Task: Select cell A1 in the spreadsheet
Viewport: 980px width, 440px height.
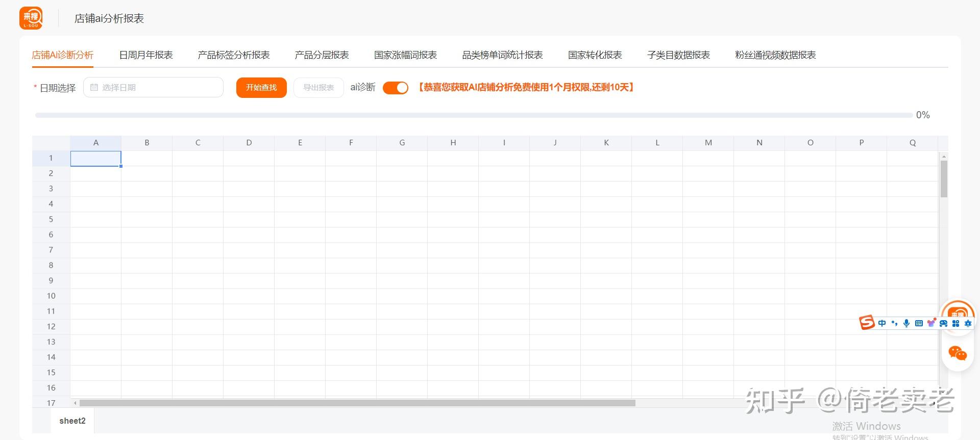Action: 95,159
